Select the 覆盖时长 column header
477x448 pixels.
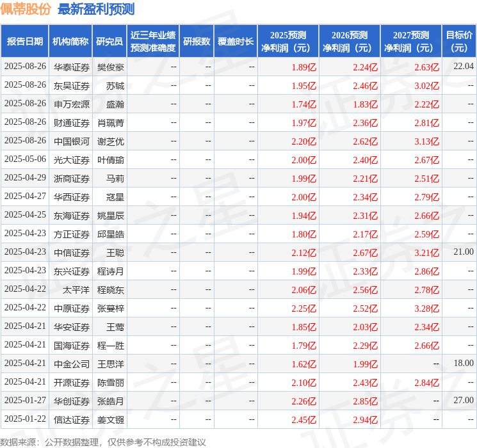(x=236, y=41)
